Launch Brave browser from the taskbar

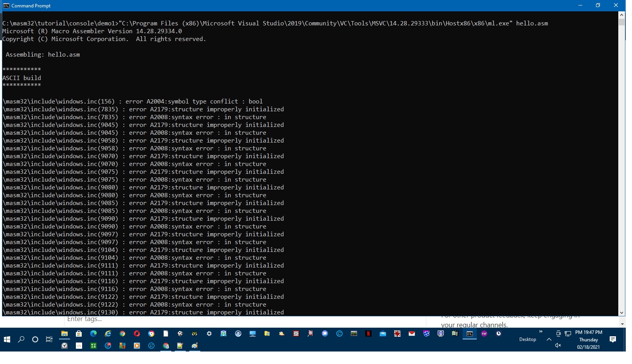pos(151,334)
